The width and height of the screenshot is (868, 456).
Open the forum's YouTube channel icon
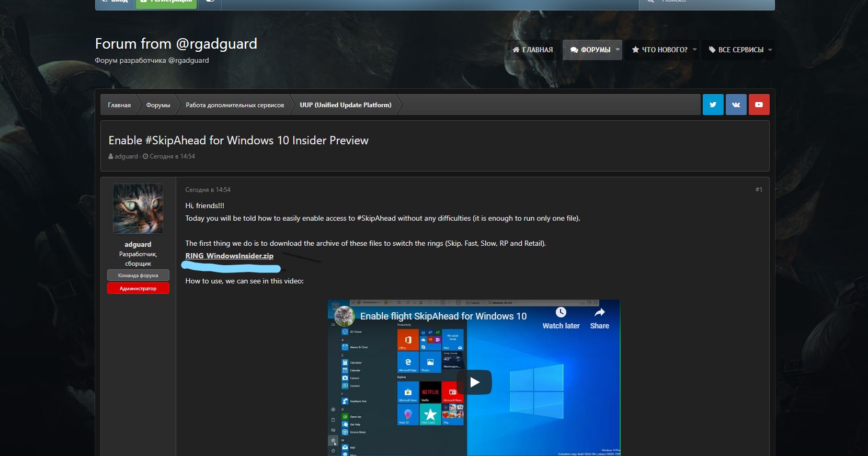[759, 105]
